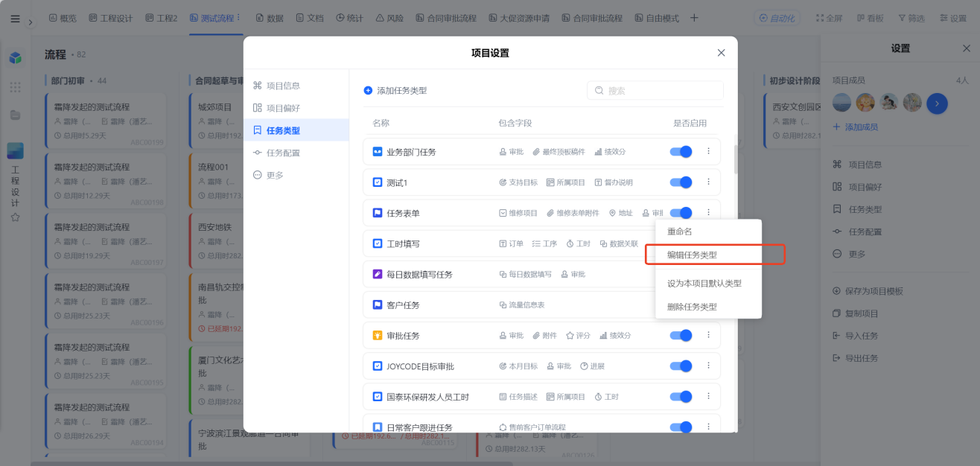Toggle the 测试1 enable switch
The height and width of the screenshot is (466, 980).
681,182
